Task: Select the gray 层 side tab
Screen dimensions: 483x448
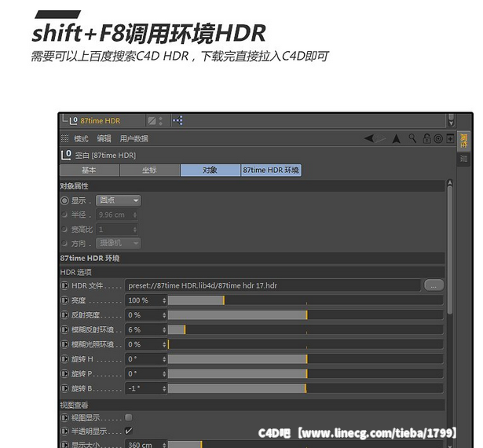Action: [463, 159]
